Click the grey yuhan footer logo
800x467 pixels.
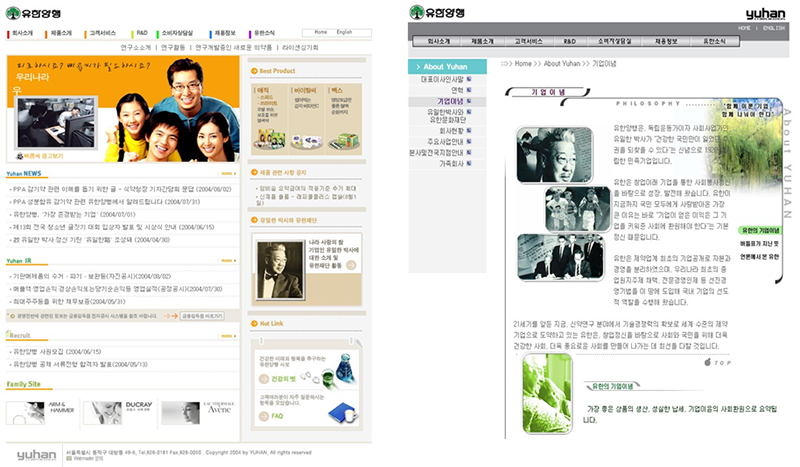(36, 455)
